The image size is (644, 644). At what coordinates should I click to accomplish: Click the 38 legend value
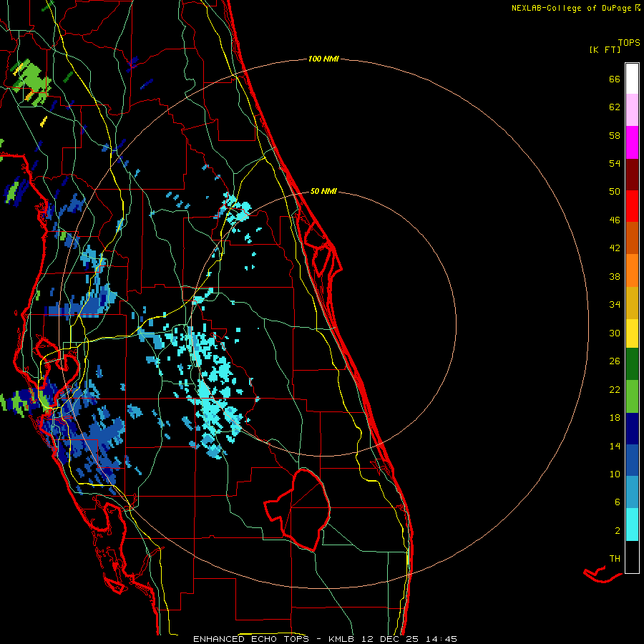tap(615, 276)
